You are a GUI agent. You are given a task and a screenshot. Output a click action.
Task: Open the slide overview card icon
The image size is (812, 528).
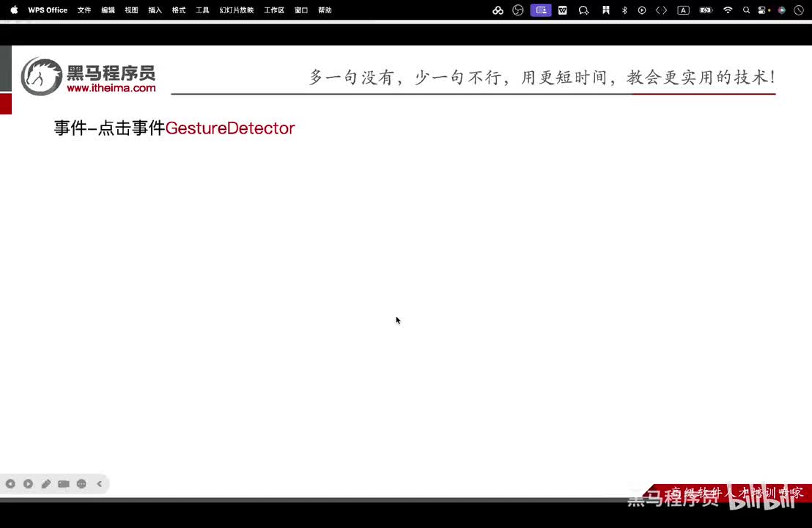[64, 483]
